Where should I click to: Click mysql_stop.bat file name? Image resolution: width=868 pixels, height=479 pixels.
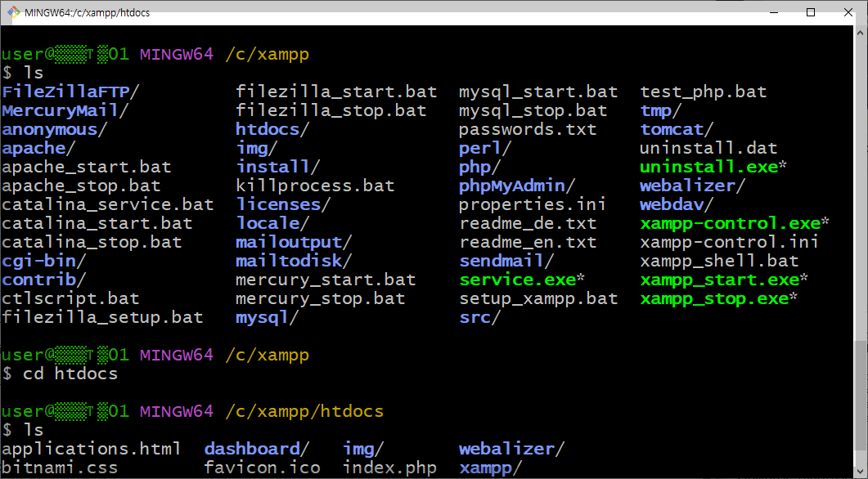point(533,110)
